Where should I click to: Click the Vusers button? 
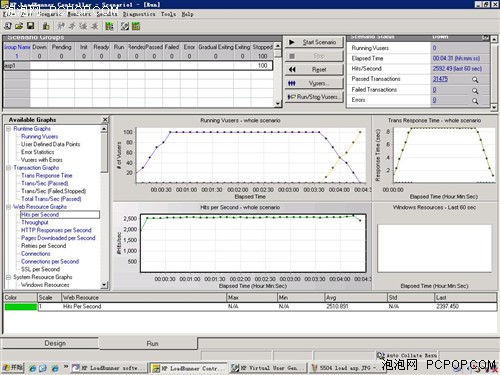pos(314,83)
